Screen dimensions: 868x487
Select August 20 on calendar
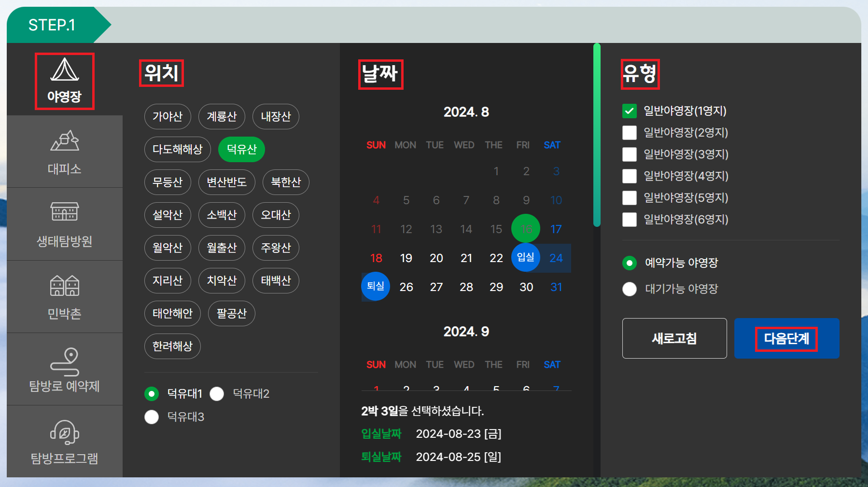point(436,258)
